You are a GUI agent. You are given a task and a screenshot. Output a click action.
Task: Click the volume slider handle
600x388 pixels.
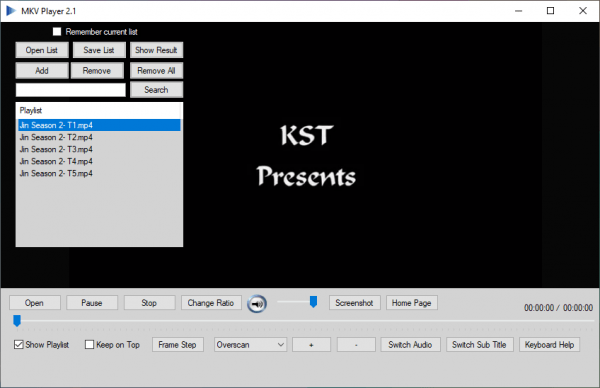tap(313, 302)
